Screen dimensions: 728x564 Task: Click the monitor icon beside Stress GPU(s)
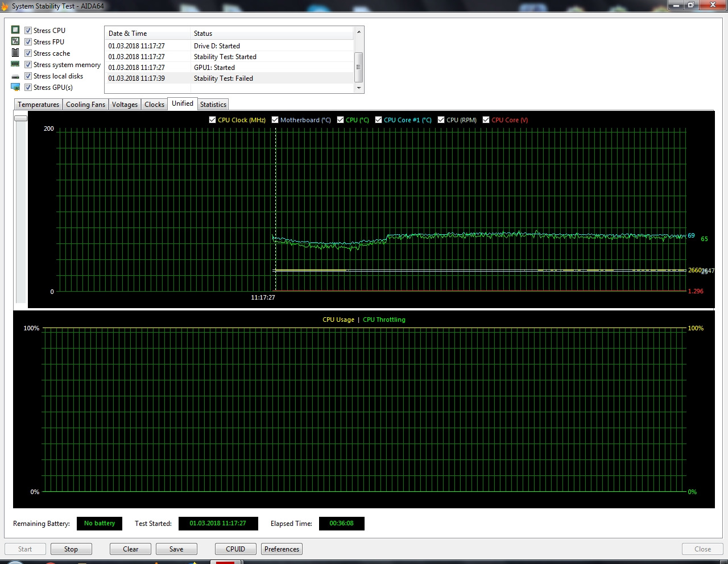[15, 87]
